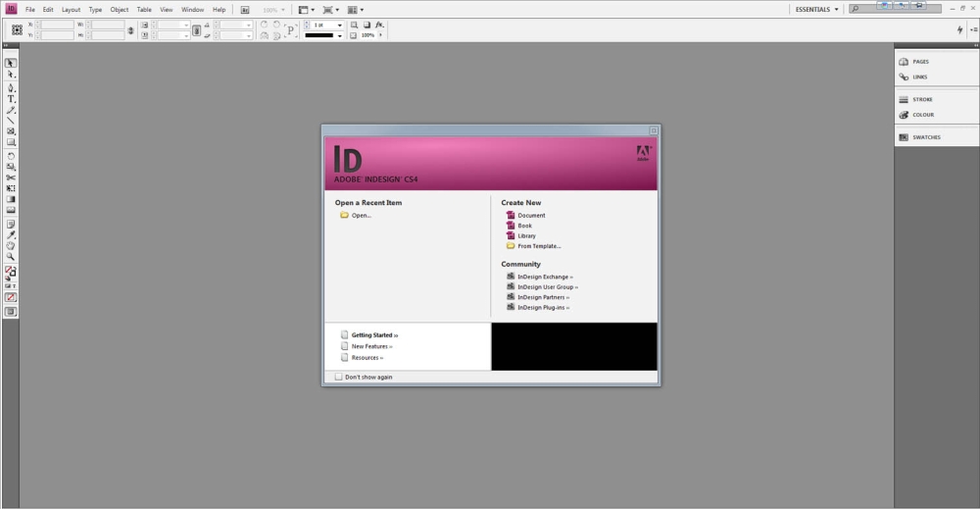Activate the Pencil tool
Viewport: 980px width, 509px height.
tap(11, 110)
